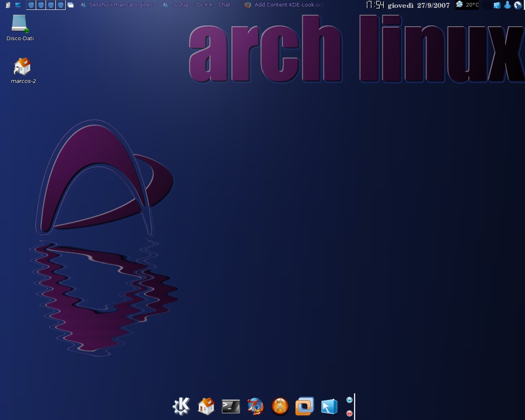This screenshot has height=420, width=525.
Task: Click the lock session button
Action: [349, 400]
